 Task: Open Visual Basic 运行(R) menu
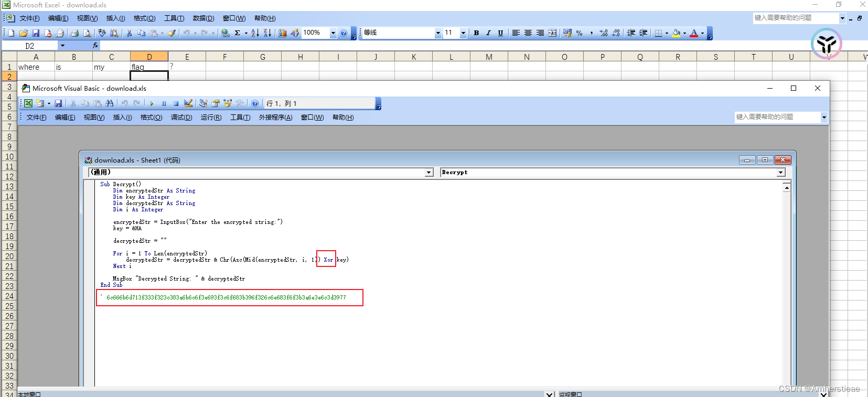(x=211, y=117)
